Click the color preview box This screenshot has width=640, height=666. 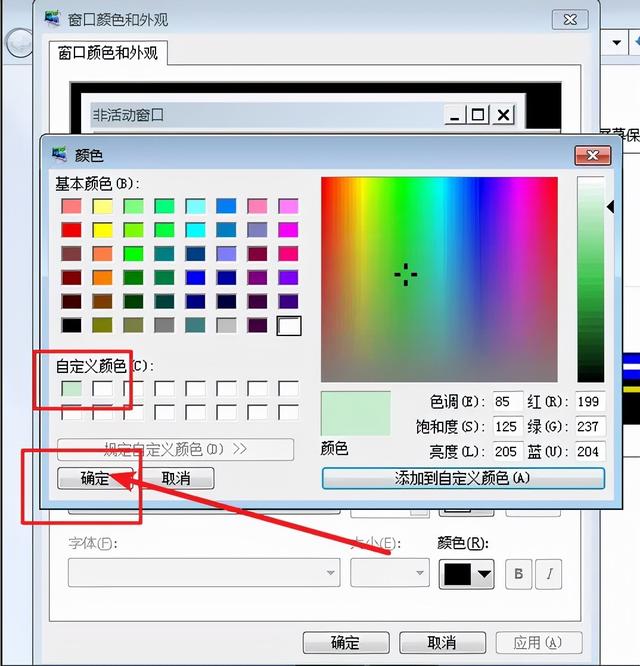click(356, 414)
